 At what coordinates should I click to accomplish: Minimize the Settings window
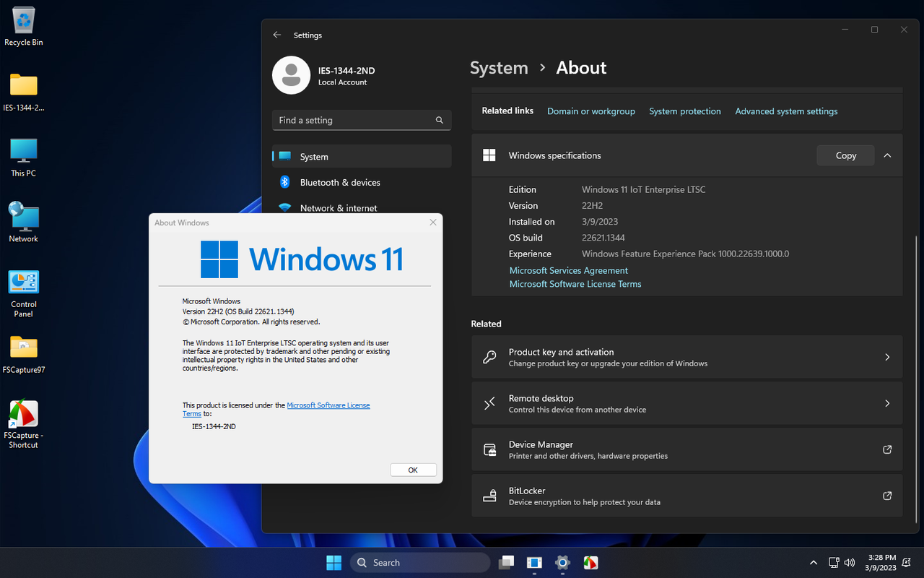845,30
